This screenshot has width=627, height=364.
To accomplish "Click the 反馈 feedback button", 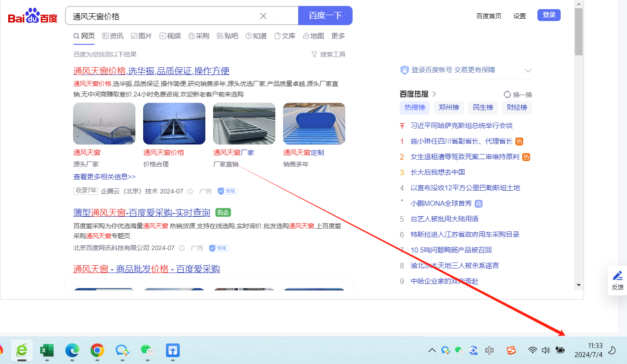I will pos(617,280).
